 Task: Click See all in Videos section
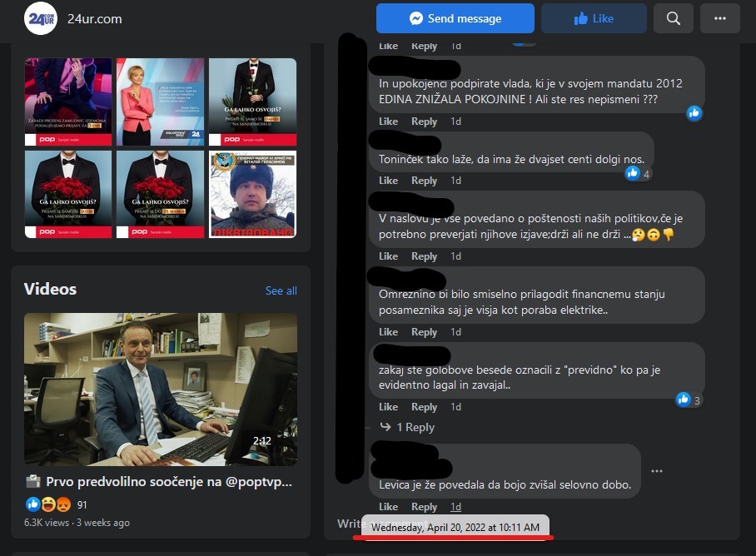coord(281,290)
